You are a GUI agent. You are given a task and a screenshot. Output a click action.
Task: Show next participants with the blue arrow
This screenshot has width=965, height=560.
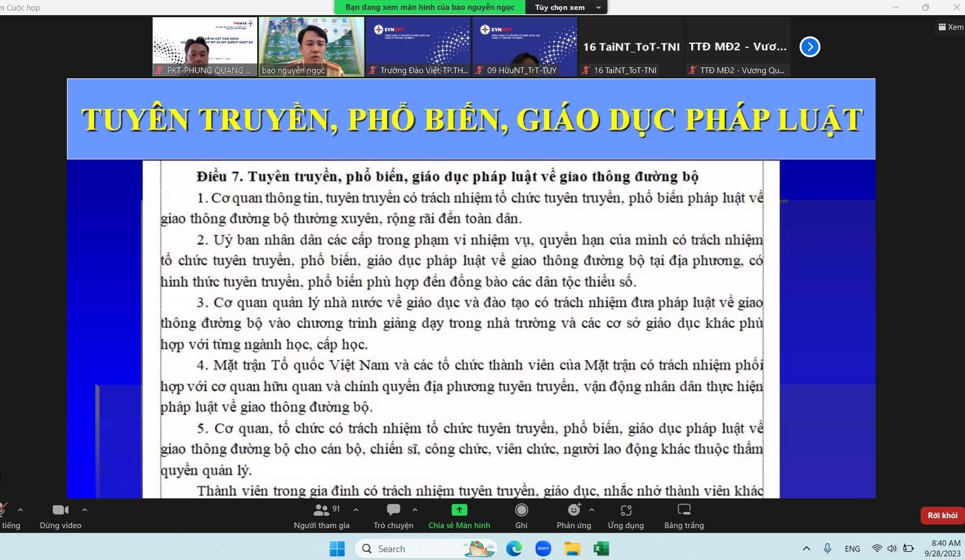click(x=810, y=47)
